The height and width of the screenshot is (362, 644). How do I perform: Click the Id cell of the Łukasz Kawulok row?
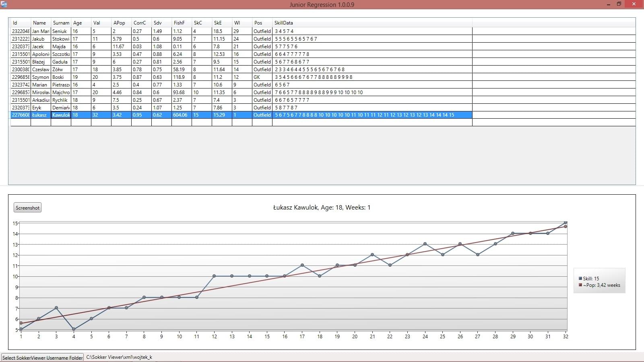[x=21, y=115]
